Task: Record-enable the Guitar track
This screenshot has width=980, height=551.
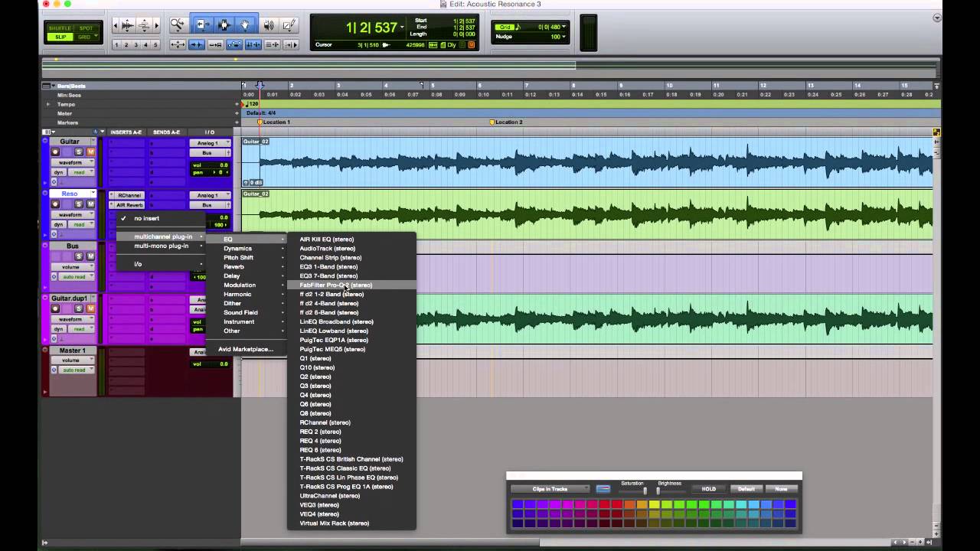Action: tap(55, 152)
